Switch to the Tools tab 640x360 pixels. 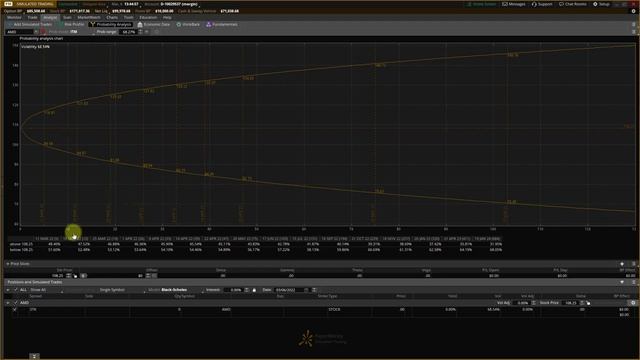(x=129, y=18)
